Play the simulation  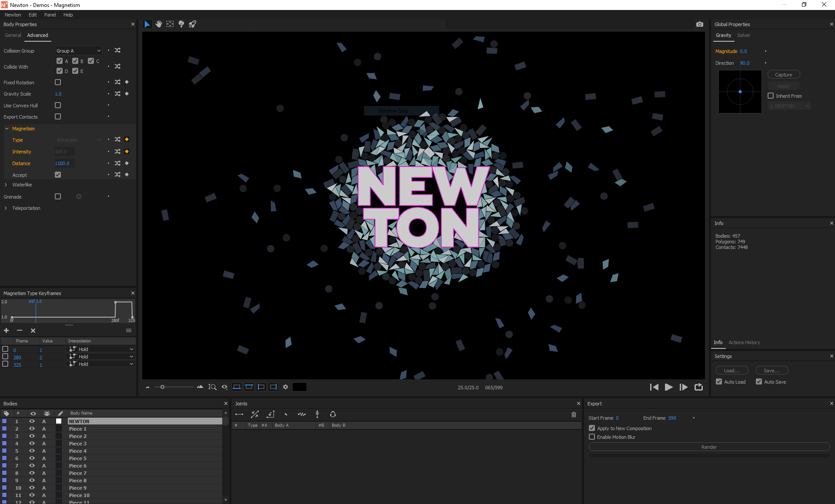[x=669, y=387]
